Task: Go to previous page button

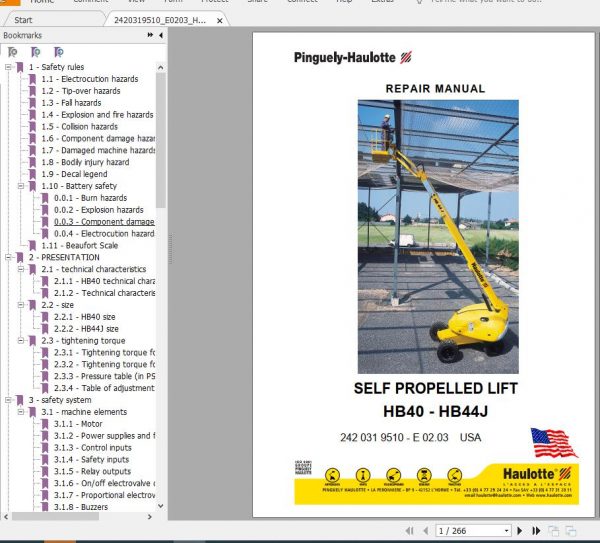Action: click(426, 531)
